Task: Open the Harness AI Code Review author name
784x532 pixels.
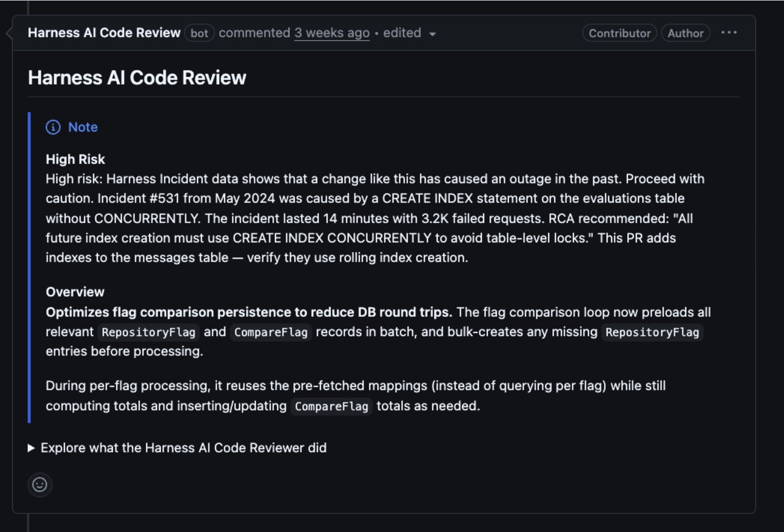Action: [x=104, y=33]
